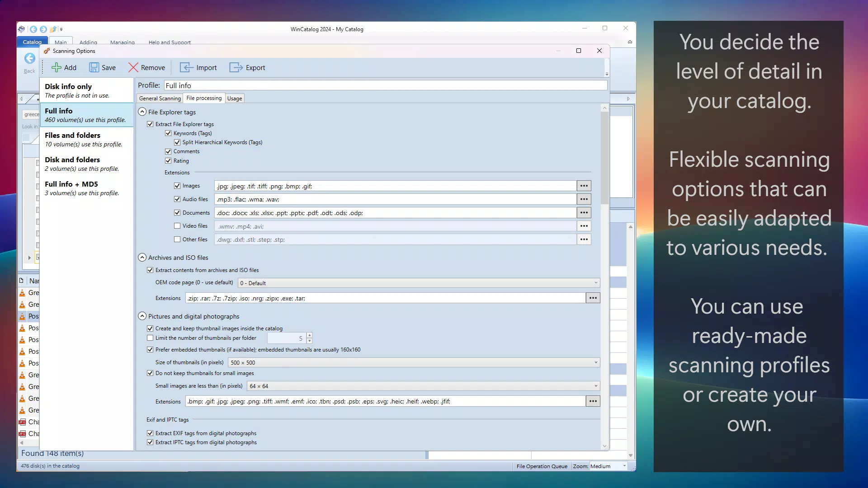
Task: Increase thumbnails per folder with spinner up
Action: click(x=309, y=335)
